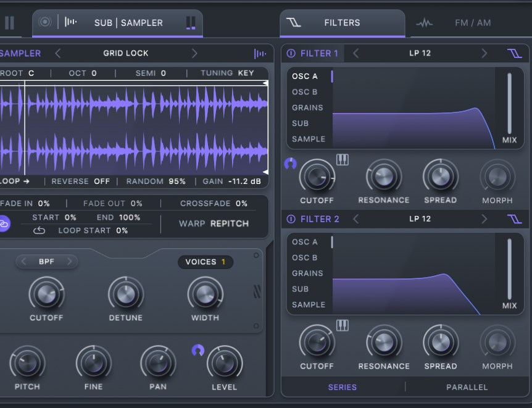The image size is (532, 408).
Task: Click the Filter 1 Mix slider
Action: 509,103
